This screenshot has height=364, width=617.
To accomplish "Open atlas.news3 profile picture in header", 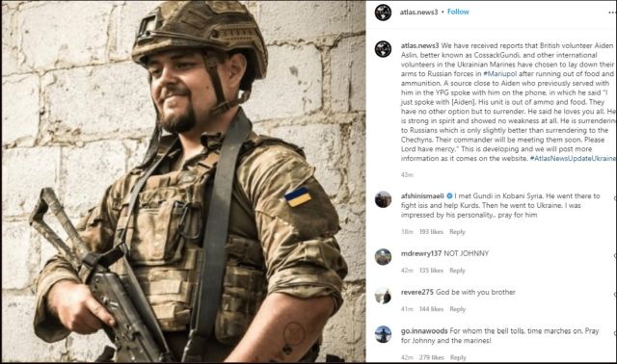I will 383,13.
